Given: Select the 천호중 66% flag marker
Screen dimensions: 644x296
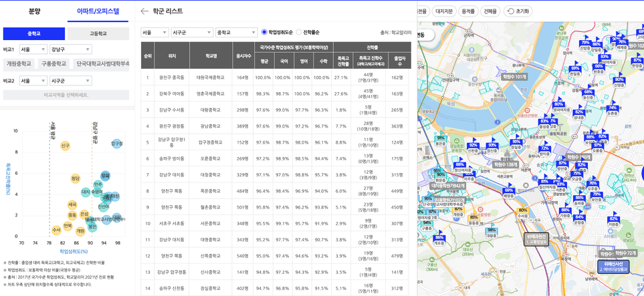Looking at the screenshot, I should point(599,68).
